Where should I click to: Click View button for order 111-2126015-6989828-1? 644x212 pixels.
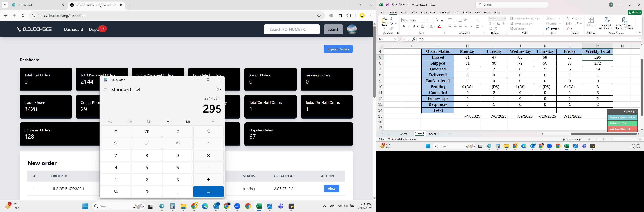[x=331, y=188]
